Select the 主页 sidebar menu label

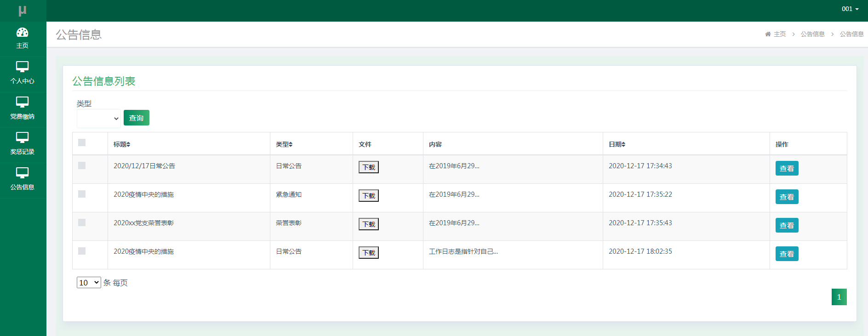coord(22,46)
